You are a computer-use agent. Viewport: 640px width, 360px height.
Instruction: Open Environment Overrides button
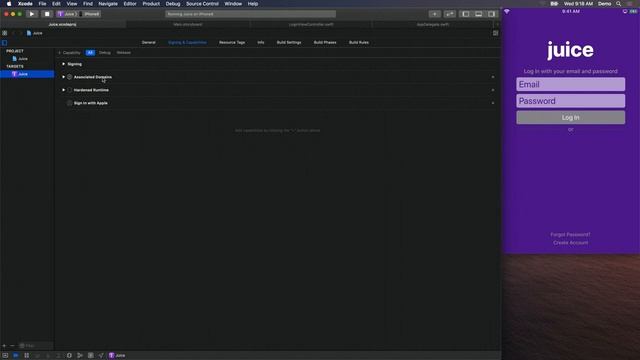(91, 356)
